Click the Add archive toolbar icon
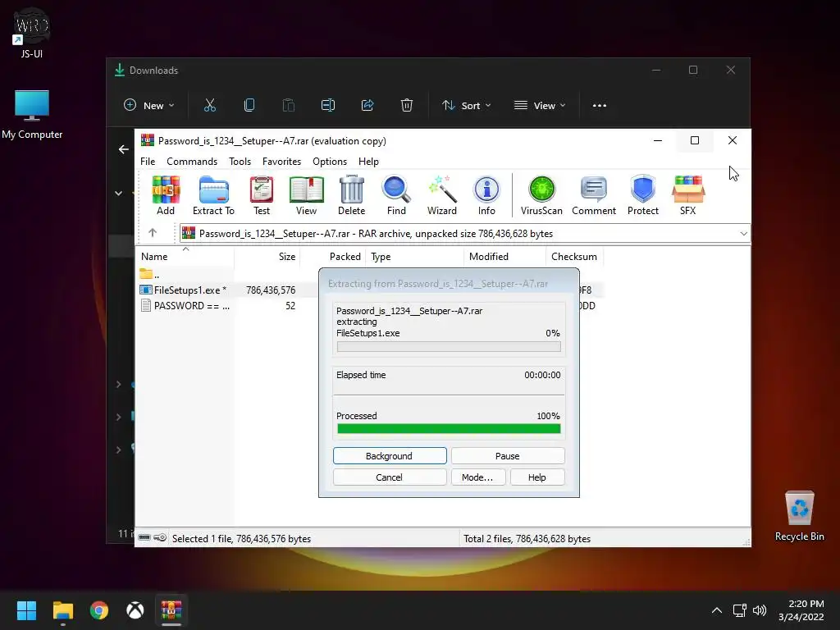The height and width of the screenshot is (630, 840). click(166, 195)
